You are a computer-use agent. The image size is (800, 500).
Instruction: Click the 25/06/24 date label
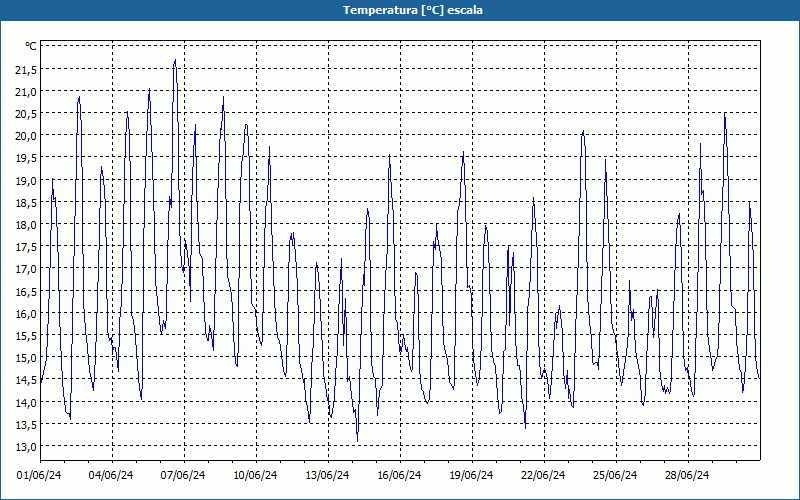[x=615, y=475]
